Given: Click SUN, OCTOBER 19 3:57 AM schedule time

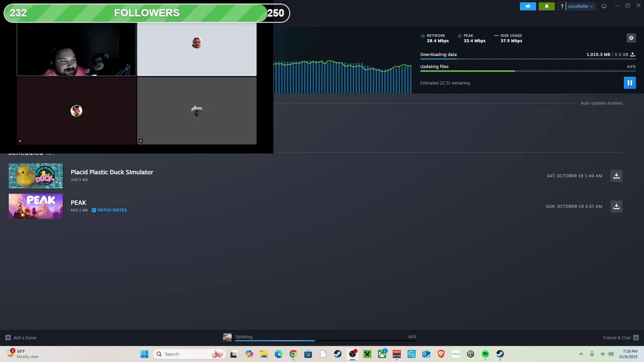Looking at the screenshot, I should 574,207.
